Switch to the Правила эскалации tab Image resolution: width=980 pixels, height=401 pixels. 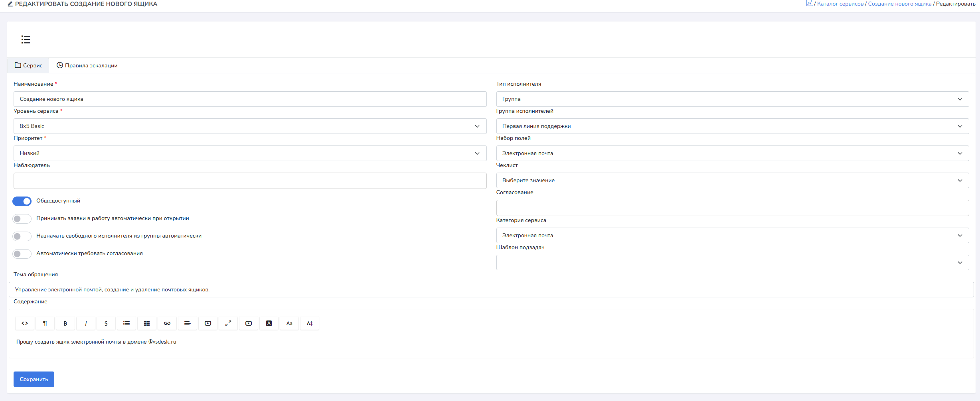[x=87, y=66]
